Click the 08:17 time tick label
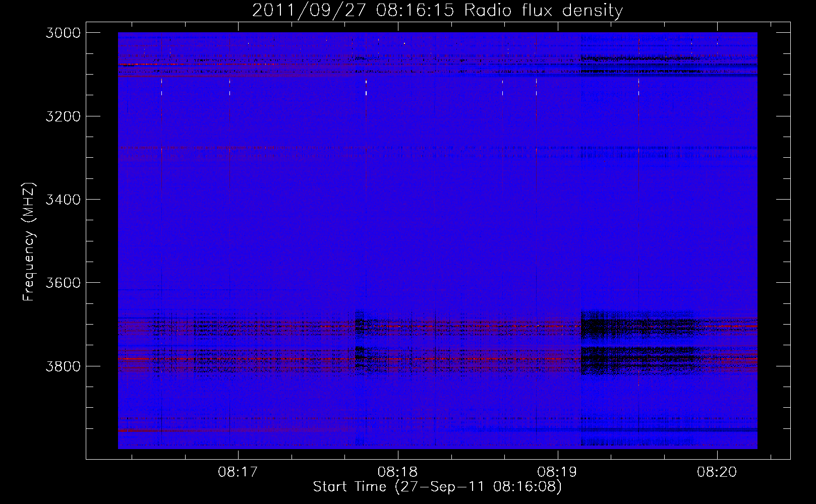The height and width of the screenshot is (504, 816). click(x=238, y=472)
